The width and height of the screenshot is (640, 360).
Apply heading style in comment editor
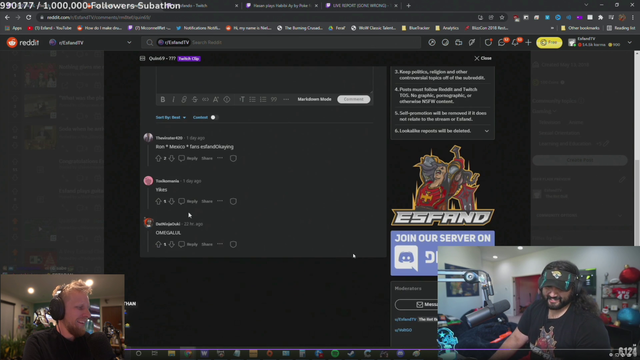pos(242,99)
